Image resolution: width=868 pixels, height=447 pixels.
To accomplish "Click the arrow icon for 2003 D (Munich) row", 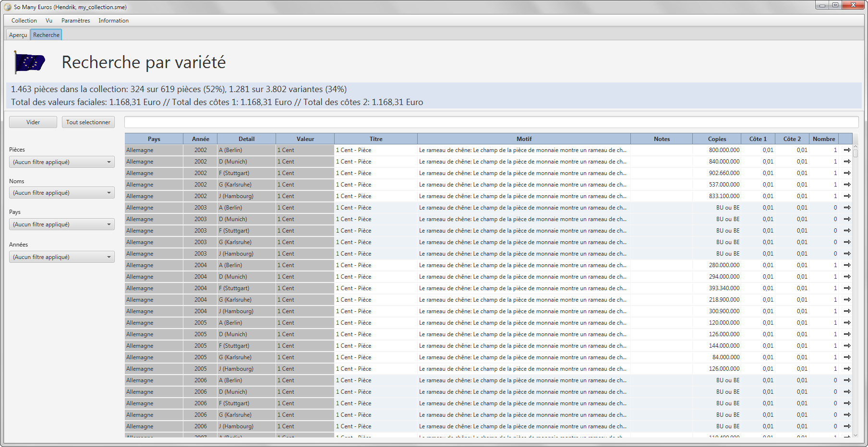I will click(x=847, y=219).
